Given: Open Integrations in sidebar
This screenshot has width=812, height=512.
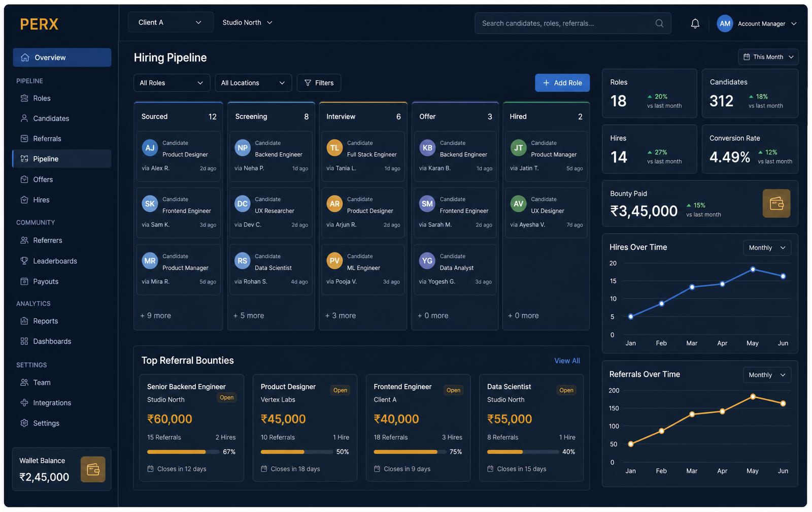Looking at the screenshot, I should [62, 403].
